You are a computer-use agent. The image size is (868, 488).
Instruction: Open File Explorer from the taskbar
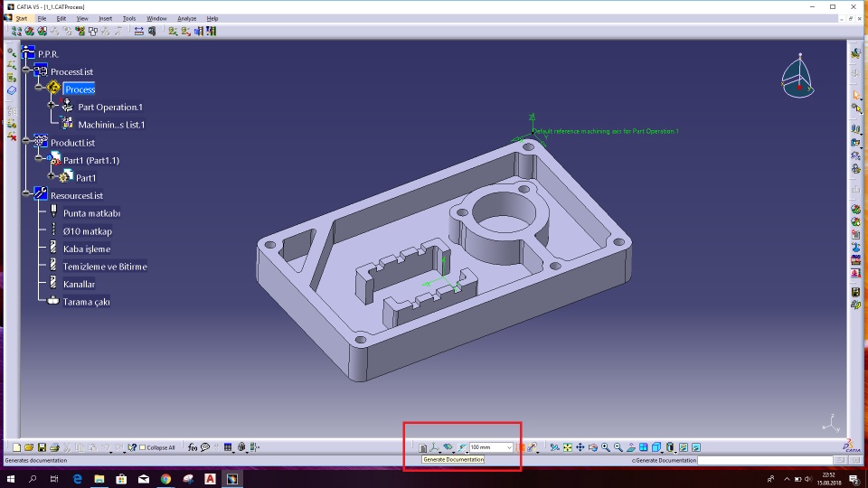[99, 479]
